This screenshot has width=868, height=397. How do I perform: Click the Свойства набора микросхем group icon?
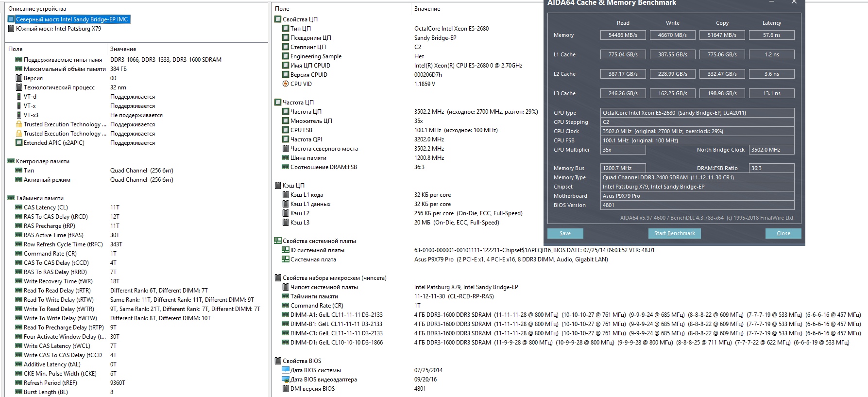click(x=278, y=278)
